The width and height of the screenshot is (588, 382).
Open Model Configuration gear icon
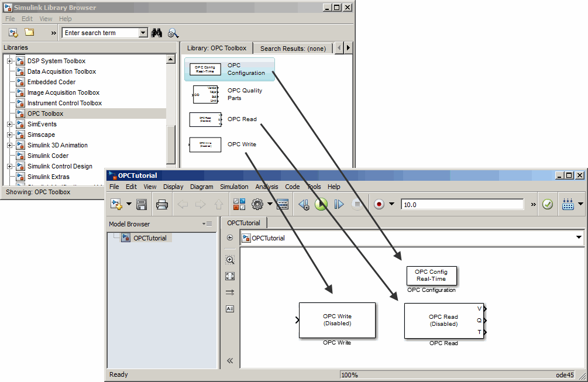[x=257, y=204]
